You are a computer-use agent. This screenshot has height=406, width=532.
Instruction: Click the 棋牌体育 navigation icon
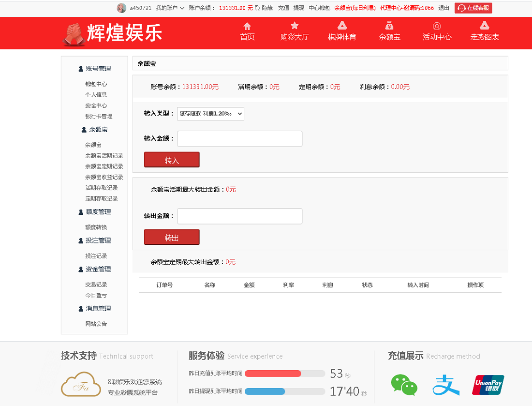pos(342,26)
